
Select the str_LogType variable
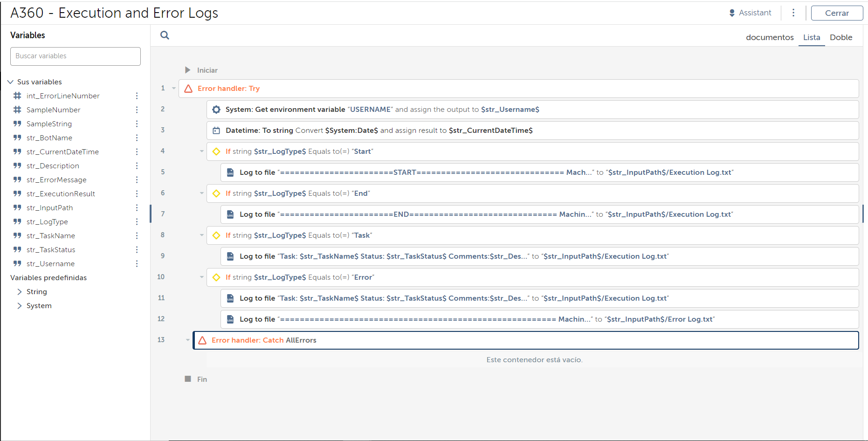pos(47,222)
